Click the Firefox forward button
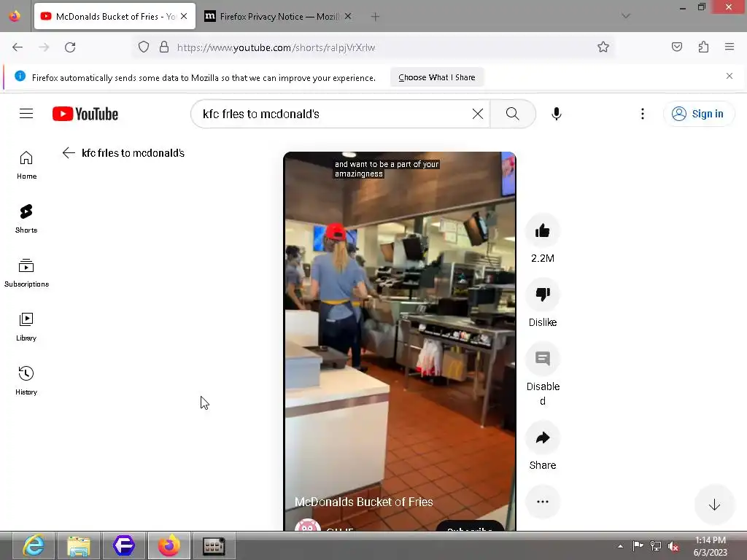Screen dimensions: 747x560 click(x=44, y=47)
